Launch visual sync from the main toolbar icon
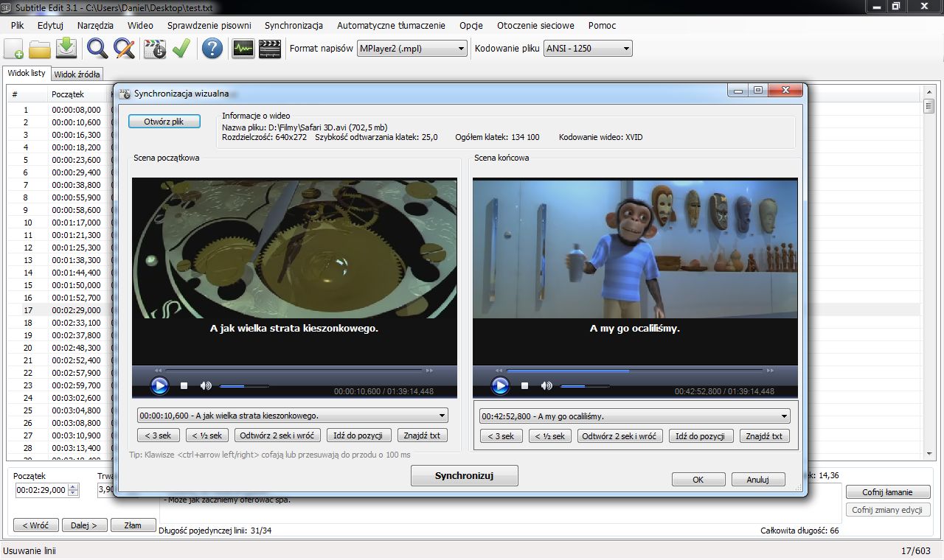The width and height of the screenshot is (944, 560). (x=154, y=49)
